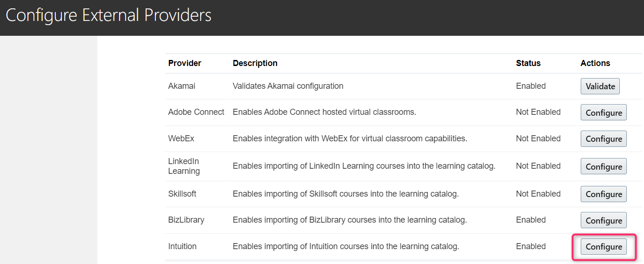Screen dimensions: 644x264
Task: Open WebEx configuration via its Configure button
Action: 604,139
